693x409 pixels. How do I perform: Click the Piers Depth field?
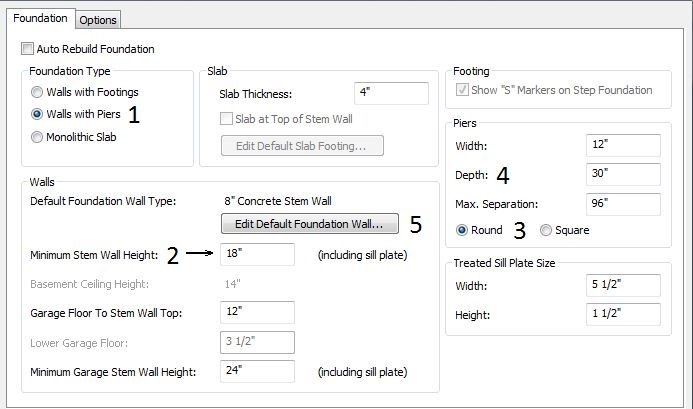pyautogui.click(x=623, y=174)
